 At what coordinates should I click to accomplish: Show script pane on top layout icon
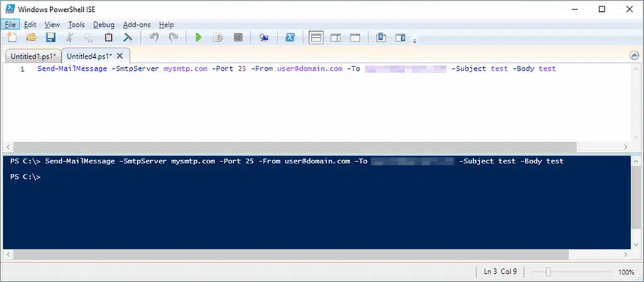[316, 38]
